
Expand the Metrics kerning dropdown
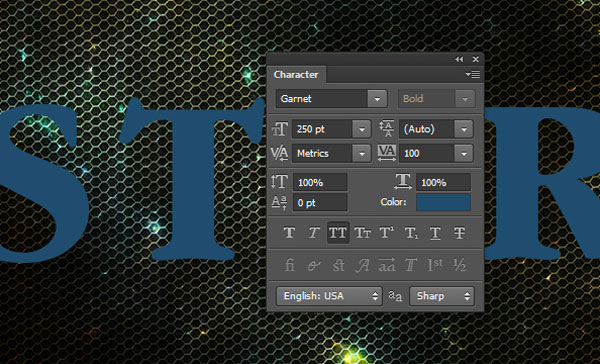(x=362, y=153)
